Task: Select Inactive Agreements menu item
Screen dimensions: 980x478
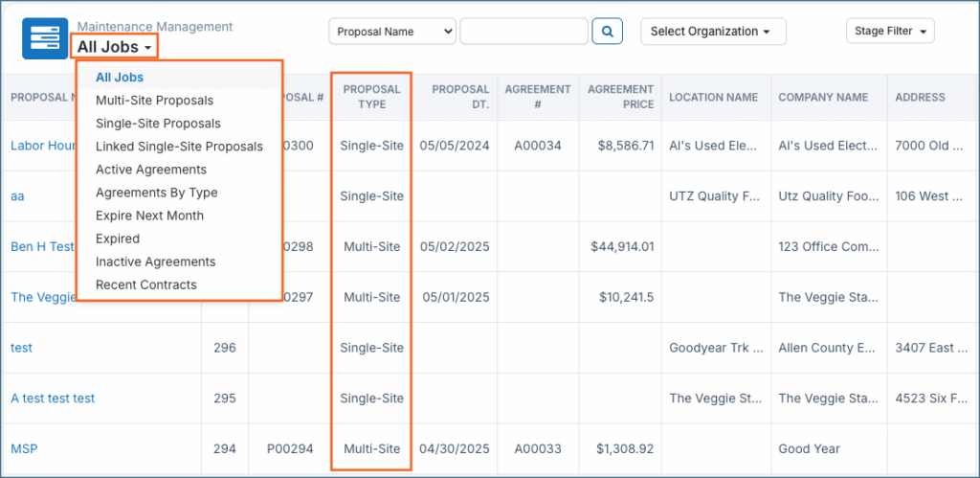Action: pos(155,262)
